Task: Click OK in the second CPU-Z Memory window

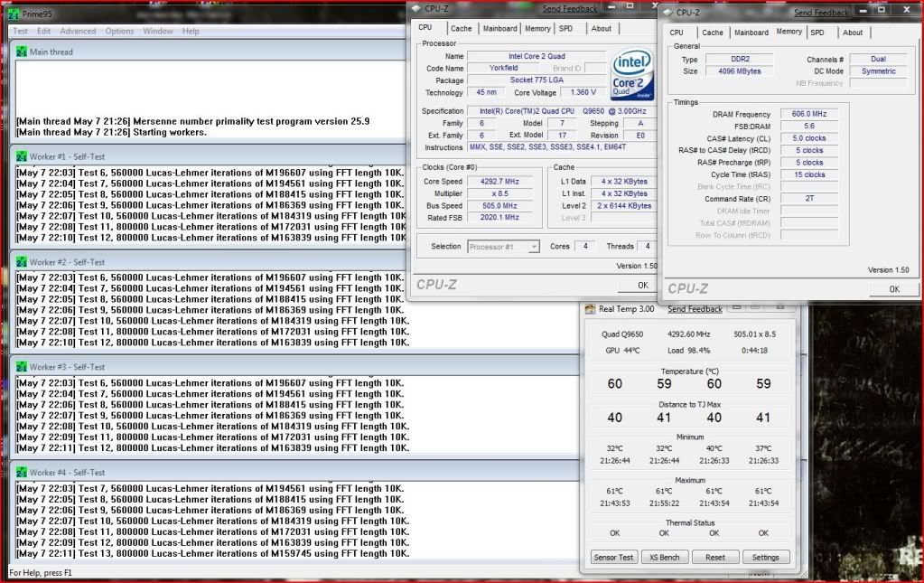Action: pos(894,289)
